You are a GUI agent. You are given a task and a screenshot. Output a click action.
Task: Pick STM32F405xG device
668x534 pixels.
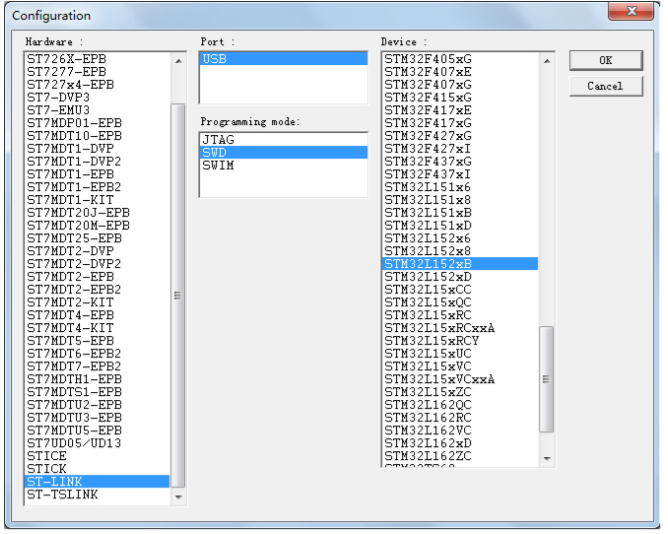coord(460,59)
